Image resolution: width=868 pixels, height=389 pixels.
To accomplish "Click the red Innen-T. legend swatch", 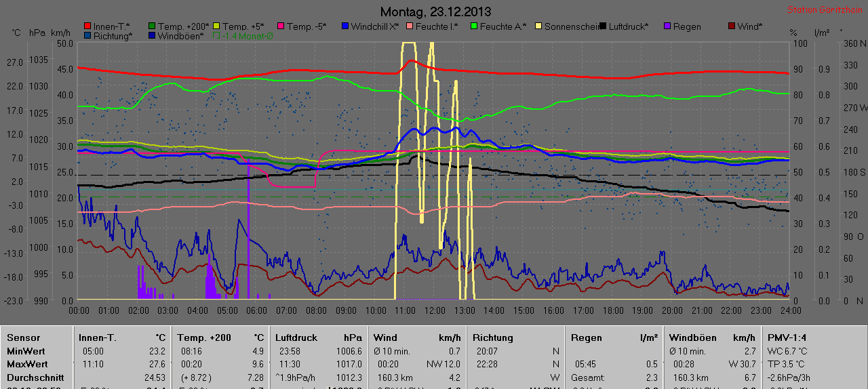I will coord(87,26).
